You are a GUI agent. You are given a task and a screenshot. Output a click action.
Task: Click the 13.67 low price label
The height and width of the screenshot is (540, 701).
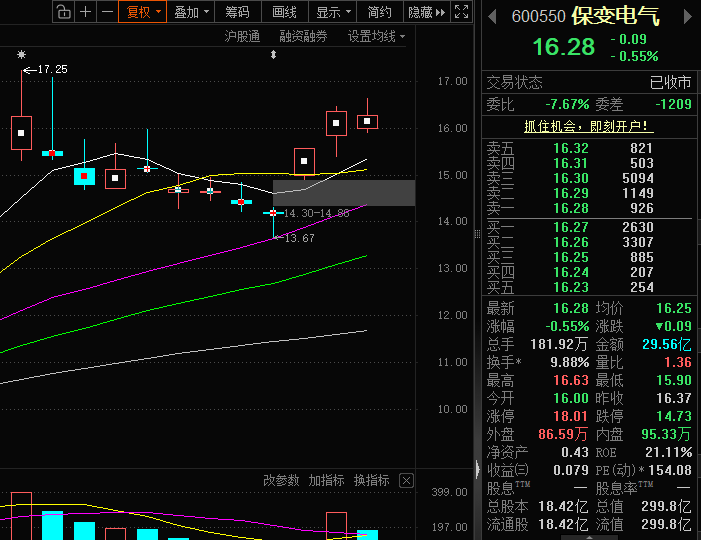(299, 238)
